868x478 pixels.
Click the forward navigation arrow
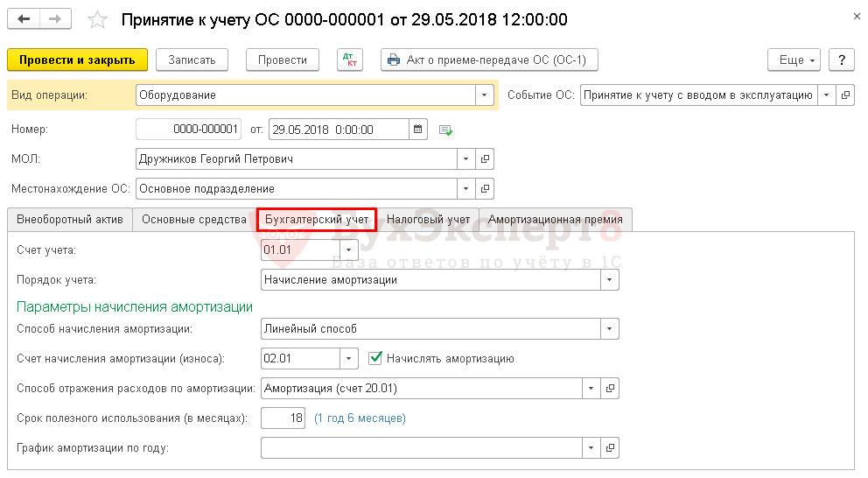click(55, 18)
